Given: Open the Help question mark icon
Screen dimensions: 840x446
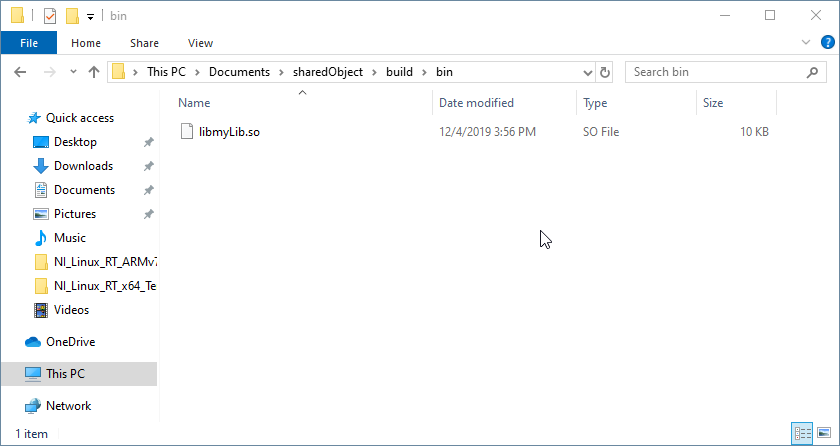Looking at the screenshot, I should (x=825, y=43).
